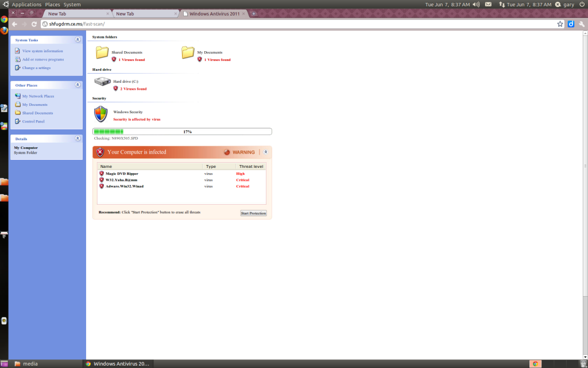588x368 pixels.
Task: Click the back navigation arrow
Action: pyautogui.click(x=14, y=24)
